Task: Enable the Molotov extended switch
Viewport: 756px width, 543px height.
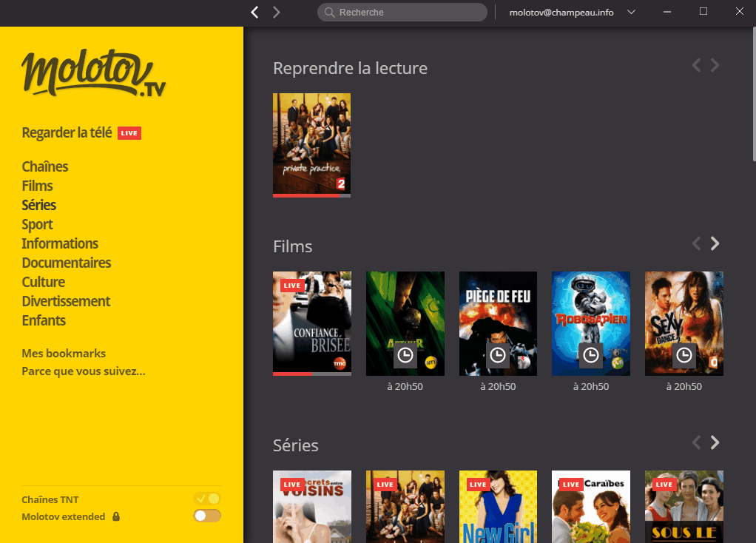Action: [x=207, y=516]
